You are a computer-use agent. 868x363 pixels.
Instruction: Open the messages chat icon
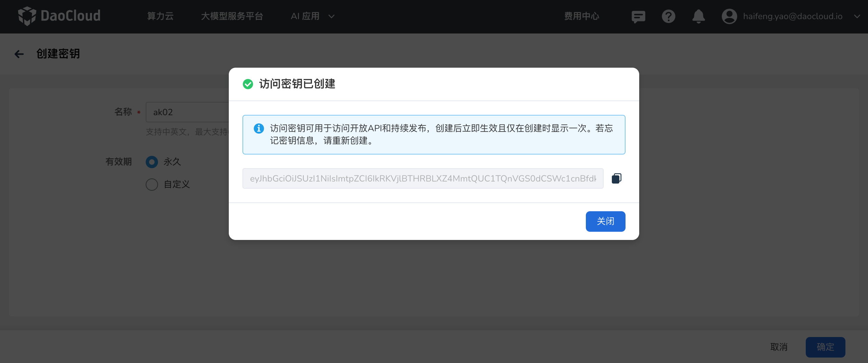638,16
